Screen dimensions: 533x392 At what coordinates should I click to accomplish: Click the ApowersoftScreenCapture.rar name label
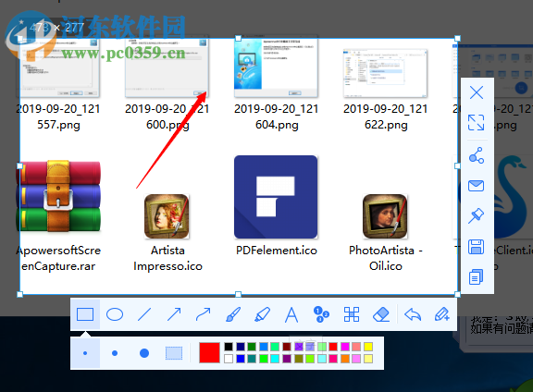point(58,258)
